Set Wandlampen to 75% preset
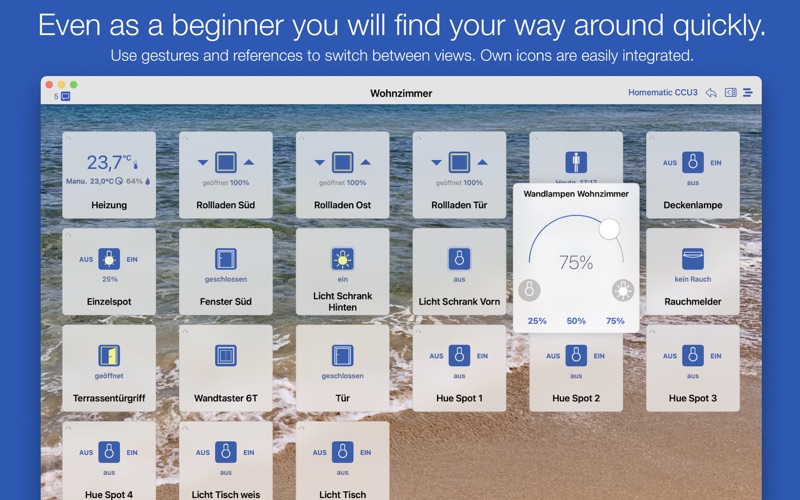This screenshot has width=800, height=500. [615, 321]
